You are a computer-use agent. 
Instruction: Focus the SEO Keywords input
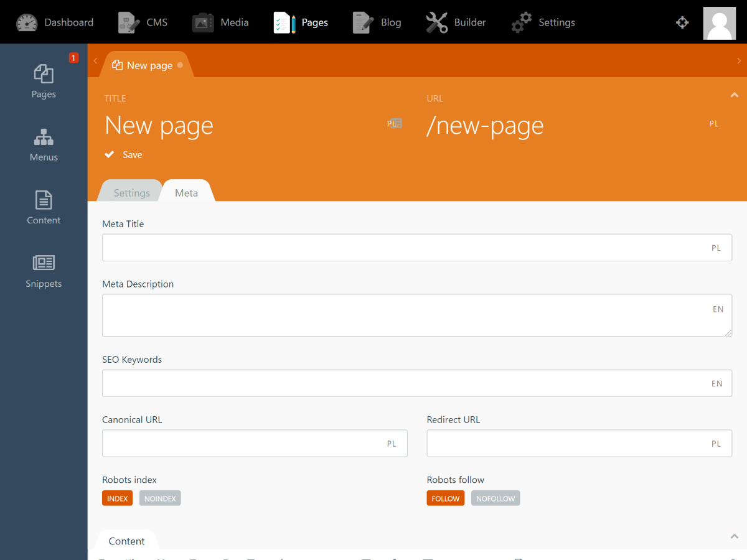[417, 383]
